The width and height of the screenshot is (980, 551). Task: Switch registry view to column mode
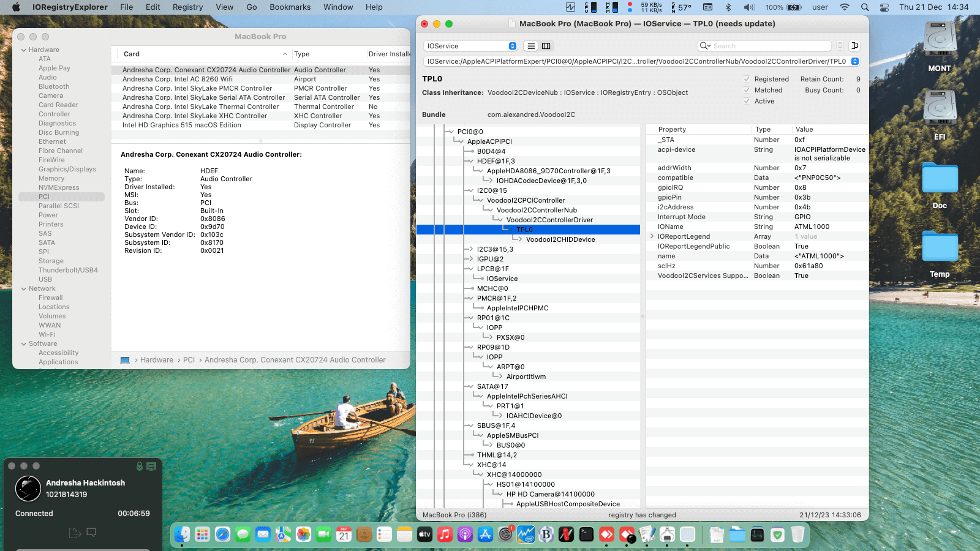546,46
